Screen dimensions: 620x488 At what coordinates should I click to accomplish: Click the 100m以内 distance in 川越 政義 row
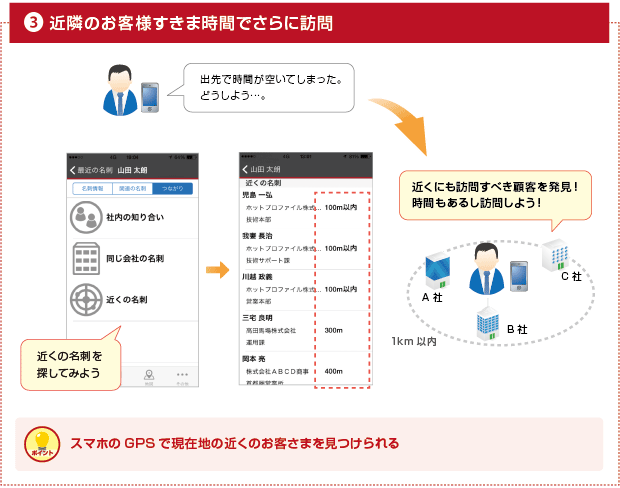pos(340,289)
